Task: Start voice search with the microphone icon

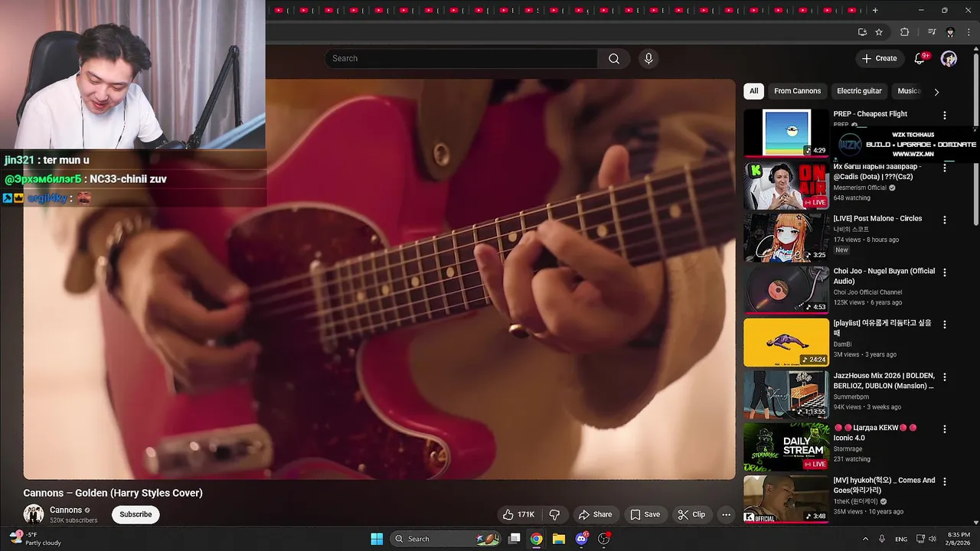Action: [648, 59]
